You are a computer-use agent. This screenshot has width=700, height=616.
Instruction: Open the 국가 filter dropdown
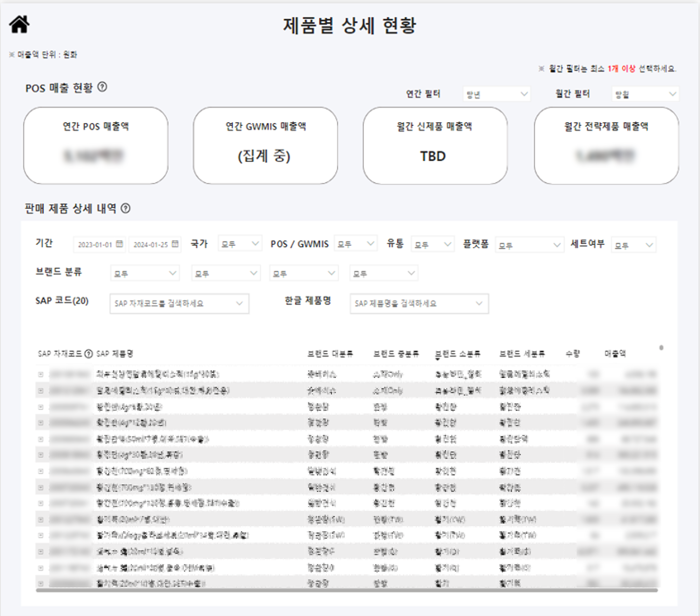coord(240,244)
